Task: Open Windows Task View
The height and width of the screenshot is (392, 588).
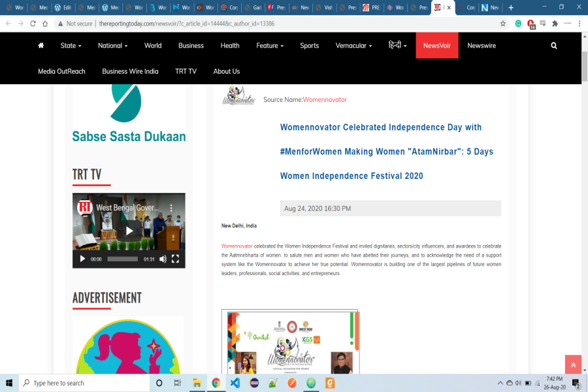Action: pos(178,383)
